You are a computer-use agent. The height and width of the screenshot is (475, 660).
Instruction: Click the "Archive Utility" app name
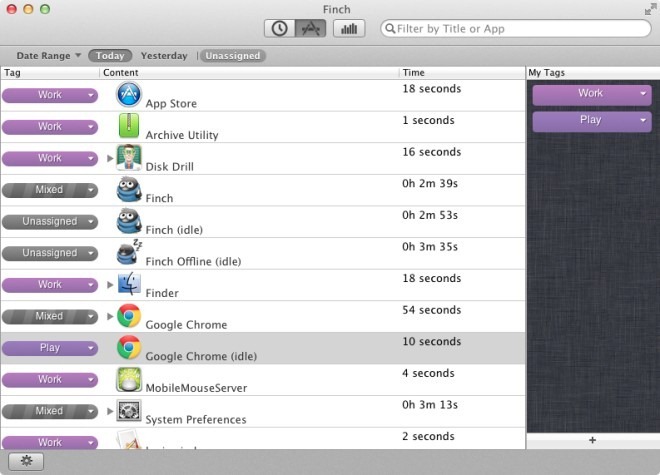tap(182, 135)
